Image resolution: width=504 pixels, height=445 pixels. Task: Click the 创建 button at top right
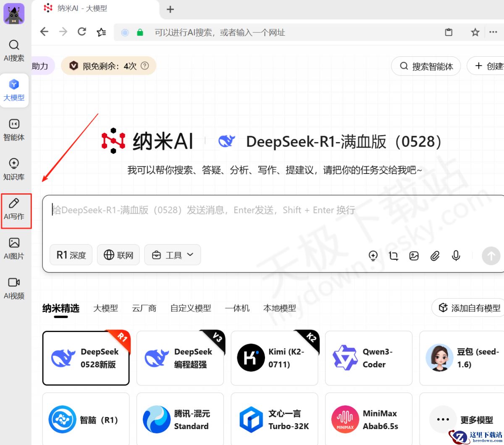click(486, 66)
